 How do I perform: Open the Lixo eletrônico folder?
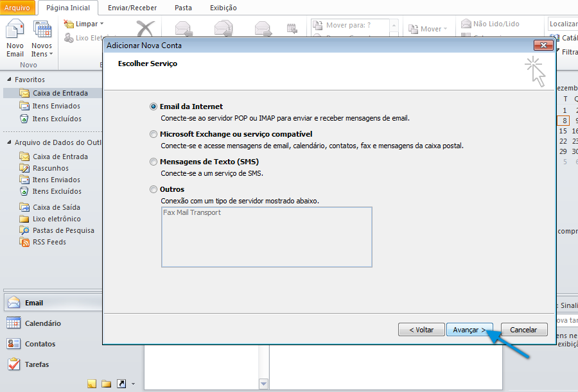57,219
